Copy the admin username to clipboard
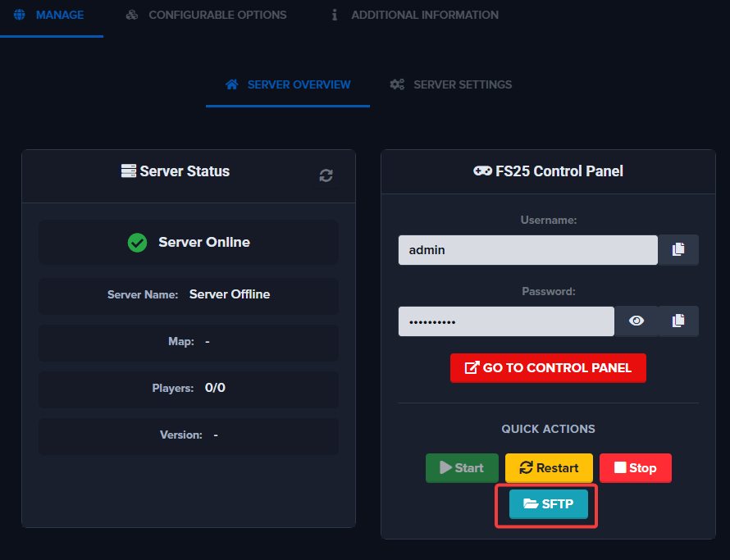Screen dimensions: 730x560 click(x=678, y=250)
